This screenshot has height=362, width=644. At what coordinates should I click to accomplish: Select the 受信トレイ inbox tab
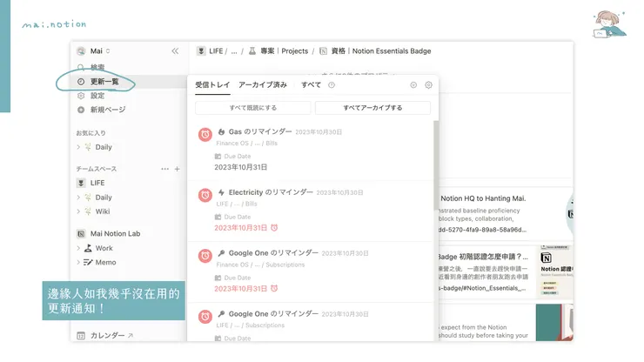pos(212,84)
